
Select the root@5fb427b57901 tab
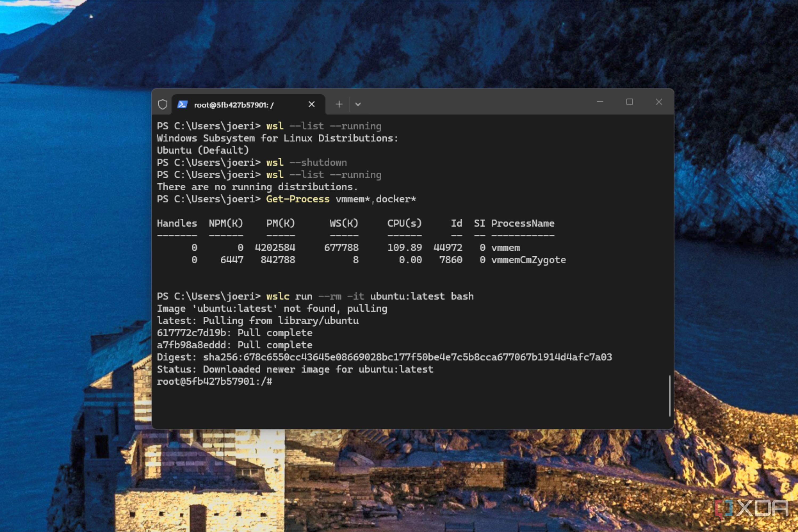click(x=248, y=105)
